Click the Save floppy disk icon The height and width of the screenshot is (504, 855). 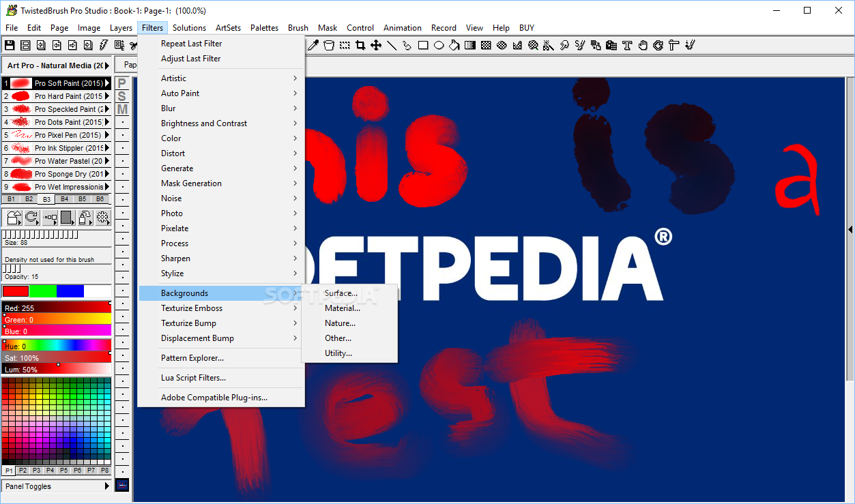[10, 45]
